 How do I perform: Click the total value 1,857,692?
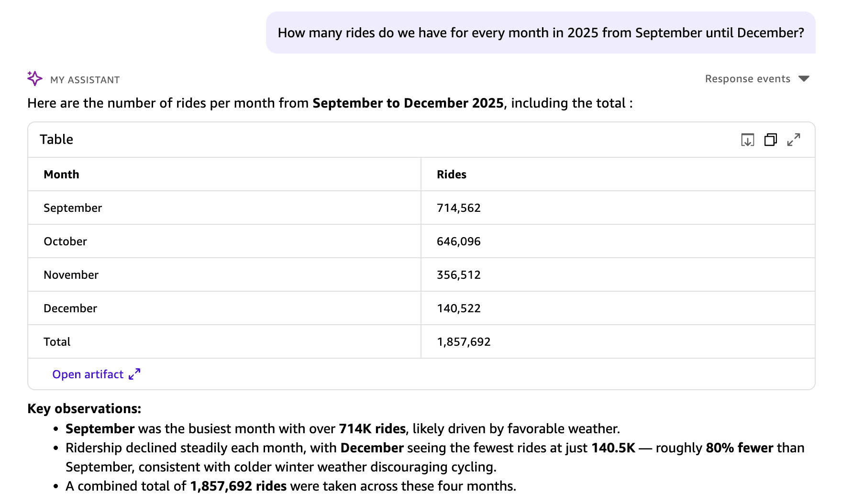coord(464,342)
